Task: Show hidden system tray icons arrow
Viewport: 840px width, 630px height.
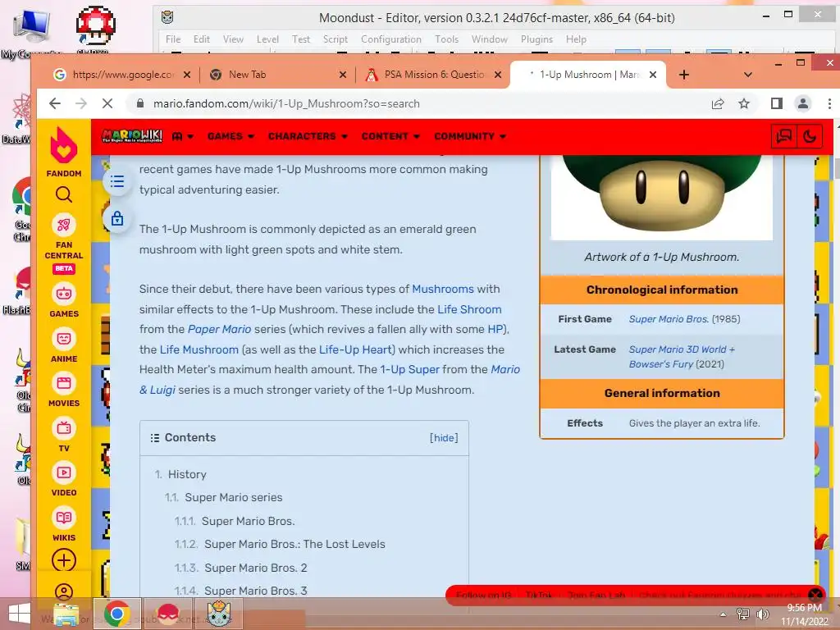Action: click(x=723, y=614)
